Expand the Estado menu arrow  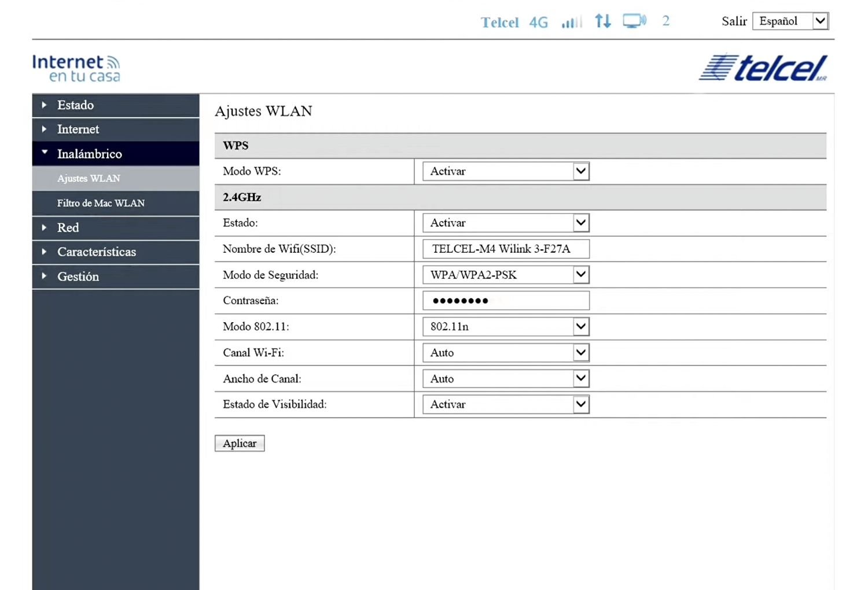(44, 105)
